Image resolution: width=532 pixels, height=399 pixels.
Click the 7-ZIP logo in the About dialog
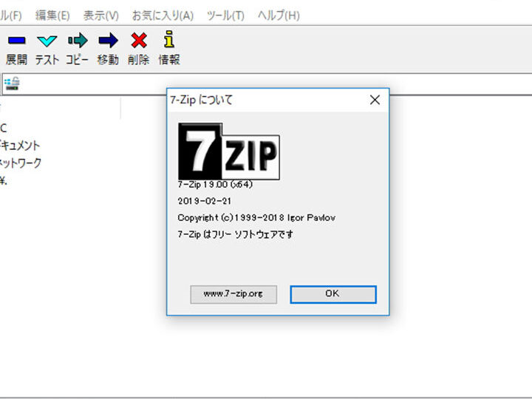[229, 151]
